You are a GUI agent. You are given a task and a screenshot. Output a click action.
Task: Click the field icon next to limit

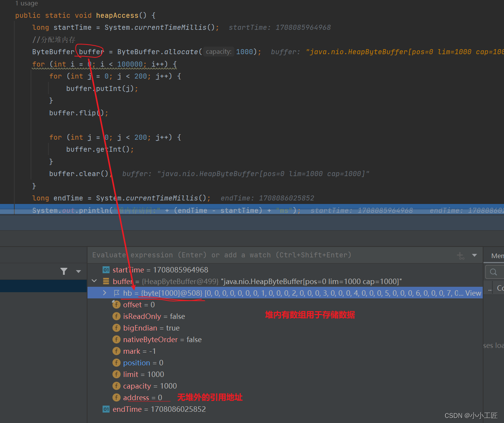point(117,374)
